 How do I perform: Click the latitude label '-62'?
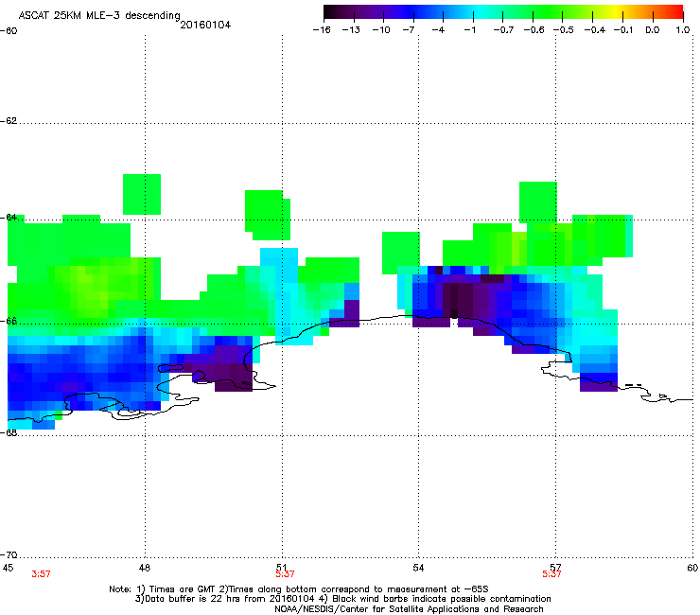click(x=9, y=121)
